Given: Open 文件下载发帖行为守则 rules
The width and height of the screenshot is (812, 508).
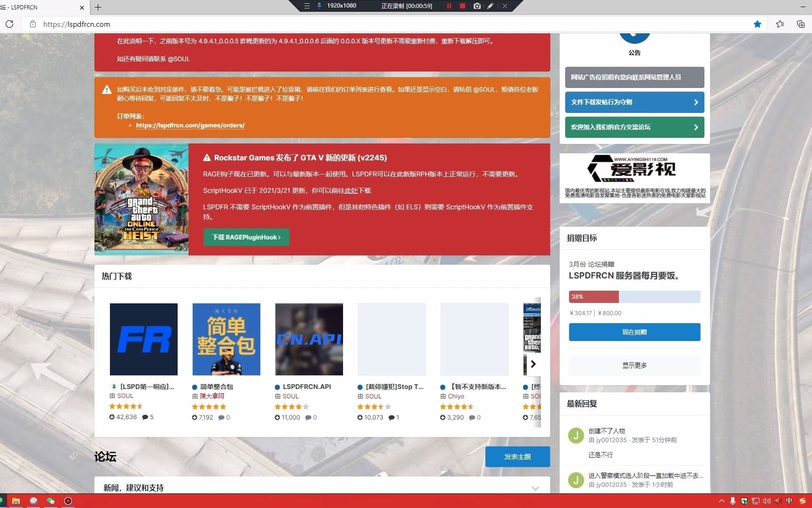Looking at the screenshot, I should point(634,102).
